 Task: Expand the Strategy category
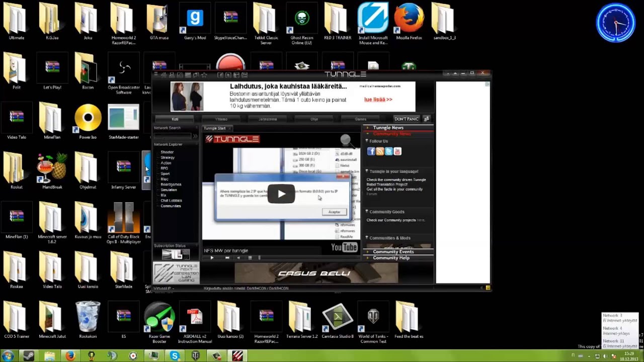click(x=168, y=158)
